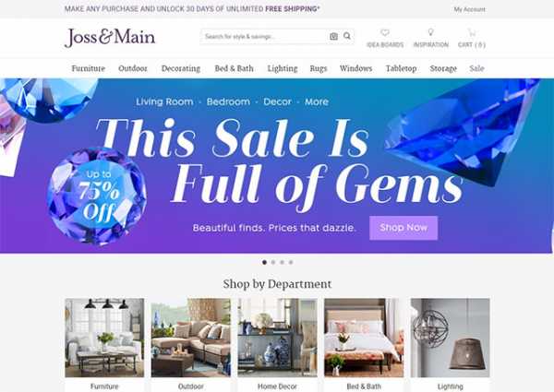
Task: Click the Joss & Main logo
Action: (x=110, y=38)
